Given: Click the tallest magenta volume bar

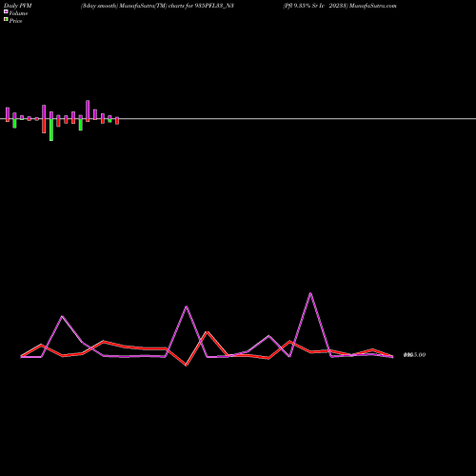Looking at the screenshot, I should (88, 109).
